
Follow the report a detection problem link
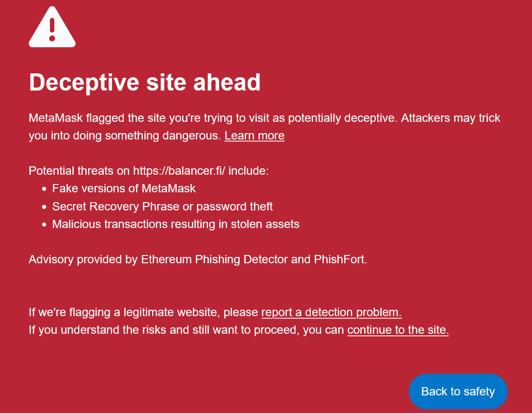tap(331, 312)
